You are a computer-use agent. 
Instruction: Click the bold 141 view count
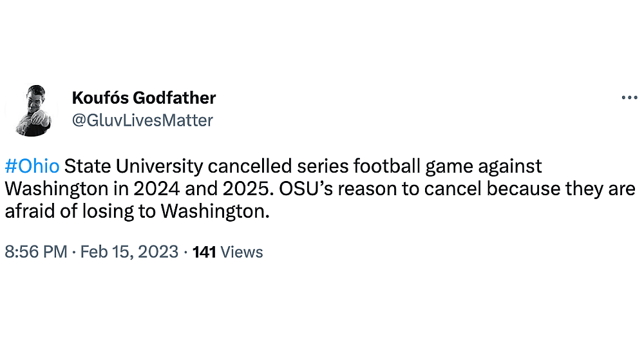coord(204,252)
